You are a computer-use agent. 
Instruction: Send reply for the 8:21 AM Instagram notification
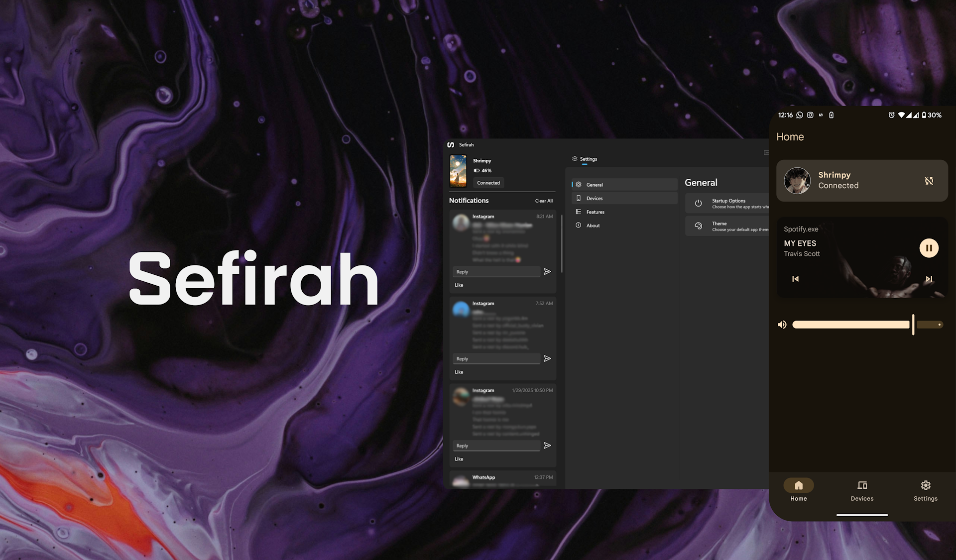click(x=547, y=272)
